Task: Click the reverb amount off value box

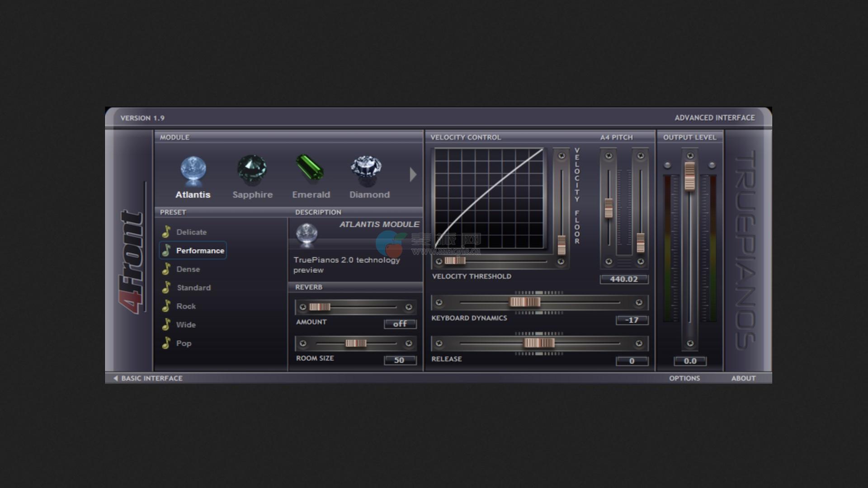Action: pos(400,324)
